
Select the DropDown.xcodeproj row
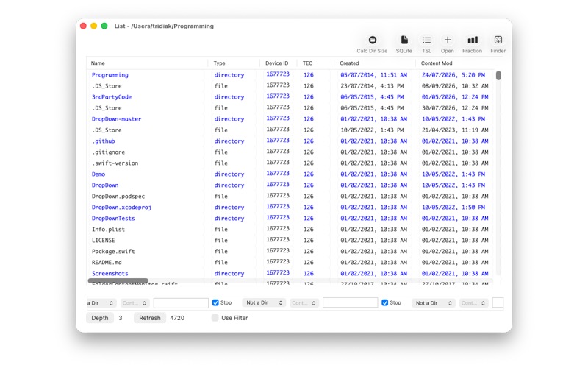290,208
